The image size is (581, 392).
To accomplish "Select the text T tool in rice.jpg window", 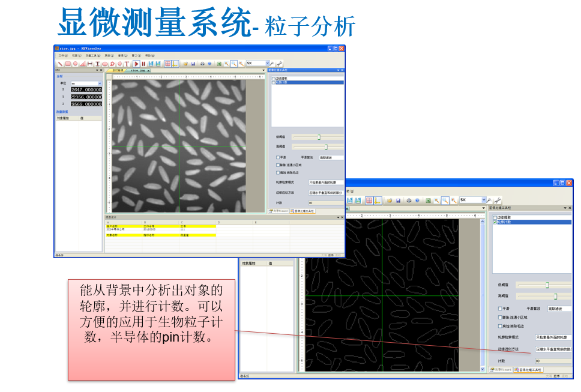I will click(127, 64).
